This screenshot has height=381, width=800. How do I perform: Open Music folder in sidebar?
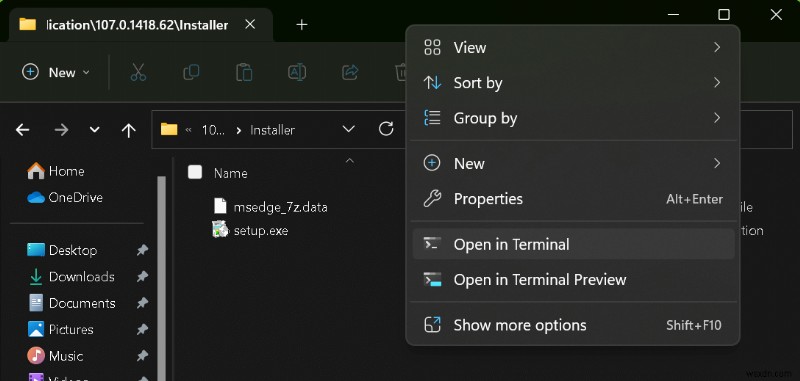point(55,356)
